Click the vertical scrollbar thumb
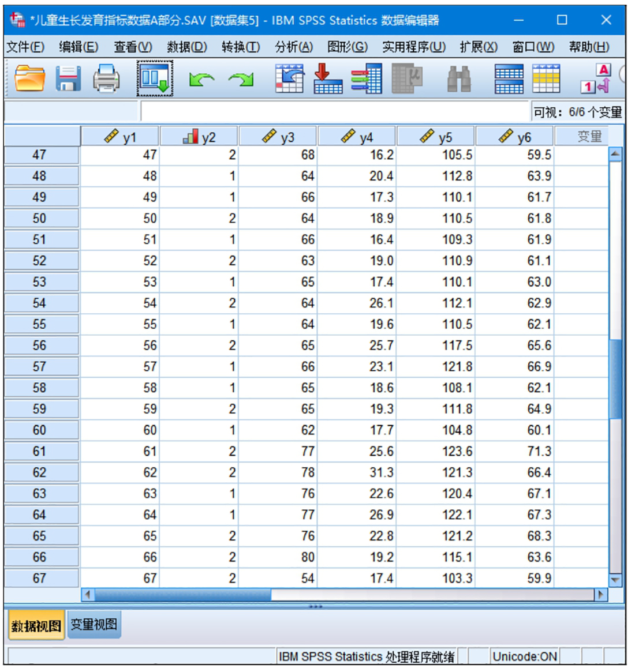635x672 pixels. tap(615, 378)
